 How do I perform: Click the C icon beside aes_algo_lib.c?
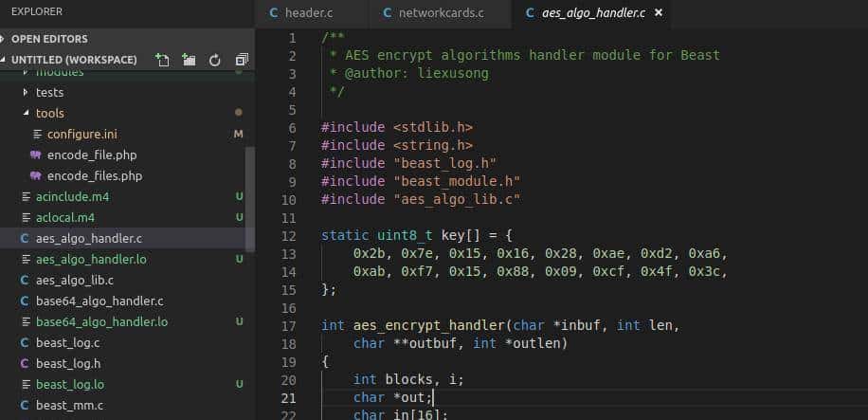pos(25,281)
